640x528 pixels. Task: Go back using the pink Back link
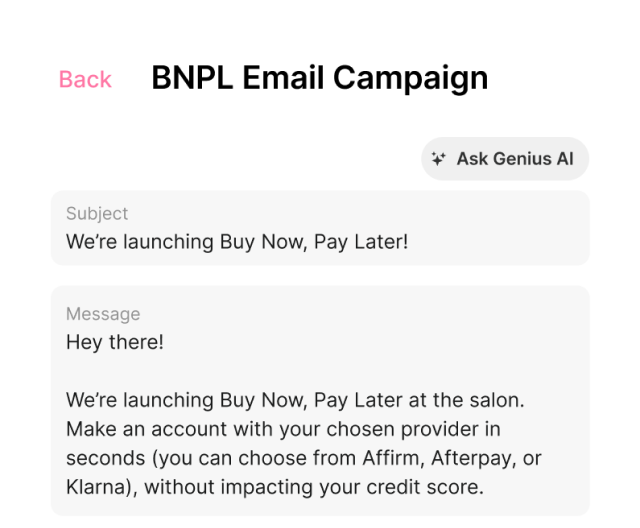click(85, 79)
